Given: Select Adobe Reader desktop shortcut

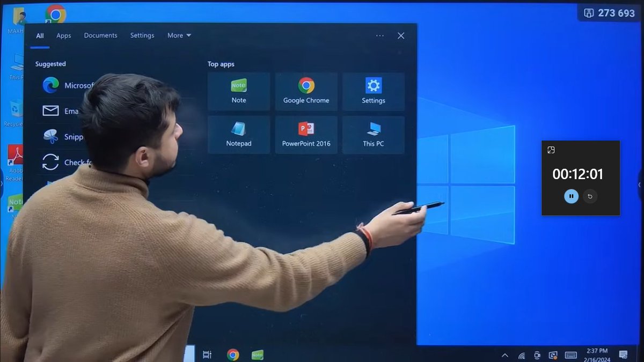Looking at the screenshot, I should click(15, 162).
